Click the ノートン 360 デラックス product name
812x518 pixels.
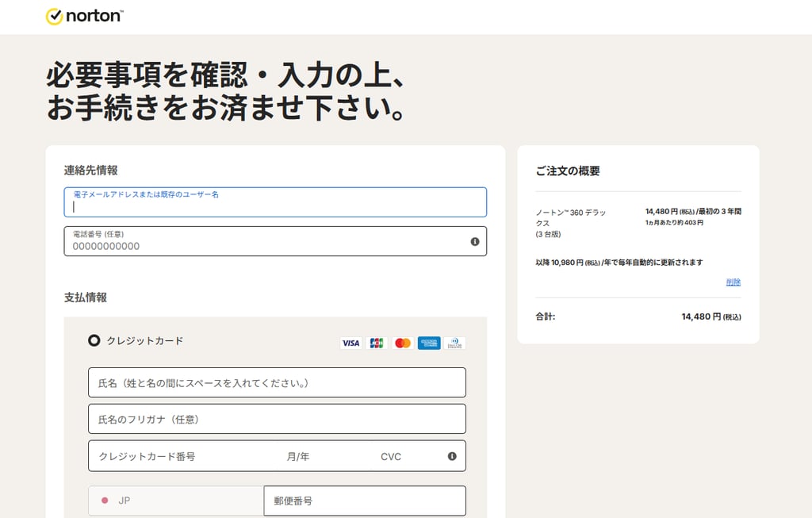pos(571,223)
